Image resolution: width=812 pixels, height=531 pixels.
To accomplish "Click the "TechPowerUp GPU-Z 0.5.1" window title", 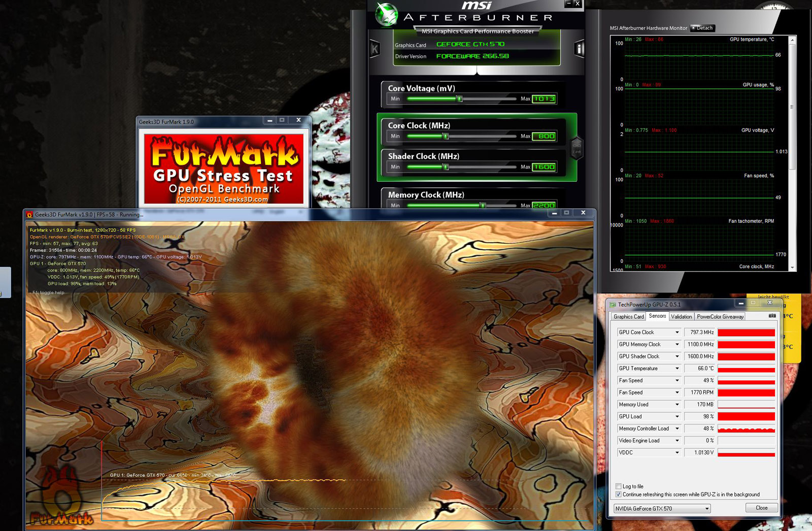I will [x=649, y=305].
